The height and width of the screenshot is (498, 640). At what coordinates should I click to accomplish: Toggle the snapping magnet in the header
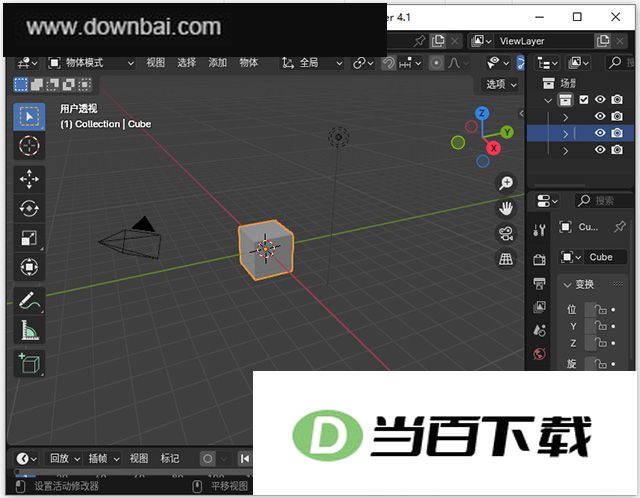[x=389, y=63]
